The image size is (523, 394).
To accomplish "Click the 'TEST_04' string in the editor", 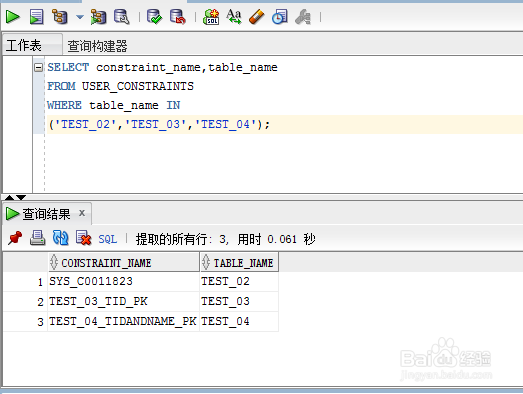I will click(x=225, y=124).
